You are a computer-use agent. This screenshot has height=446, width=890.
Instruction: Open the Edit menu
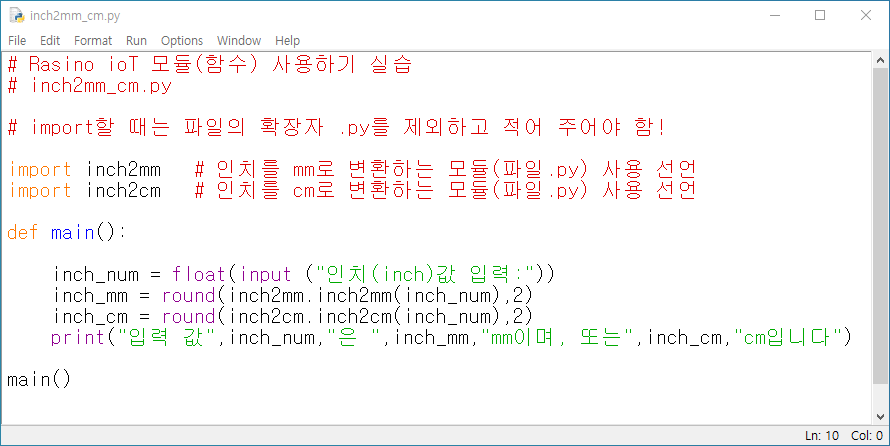[50, 41]
